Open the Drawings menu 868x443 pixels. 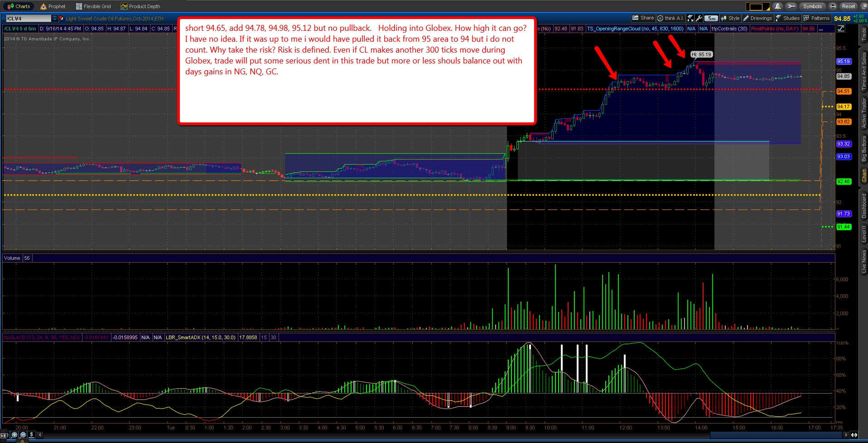click(757, 18)
